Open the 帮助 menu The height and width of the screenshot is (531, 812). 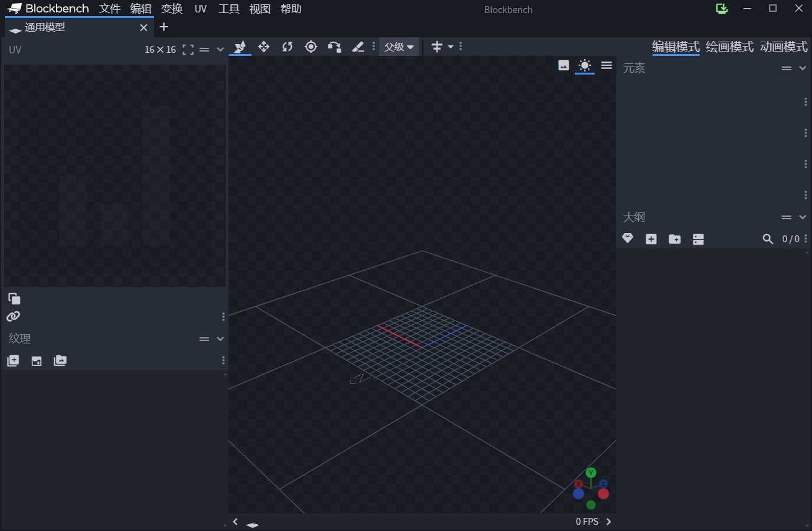[291, 9]
